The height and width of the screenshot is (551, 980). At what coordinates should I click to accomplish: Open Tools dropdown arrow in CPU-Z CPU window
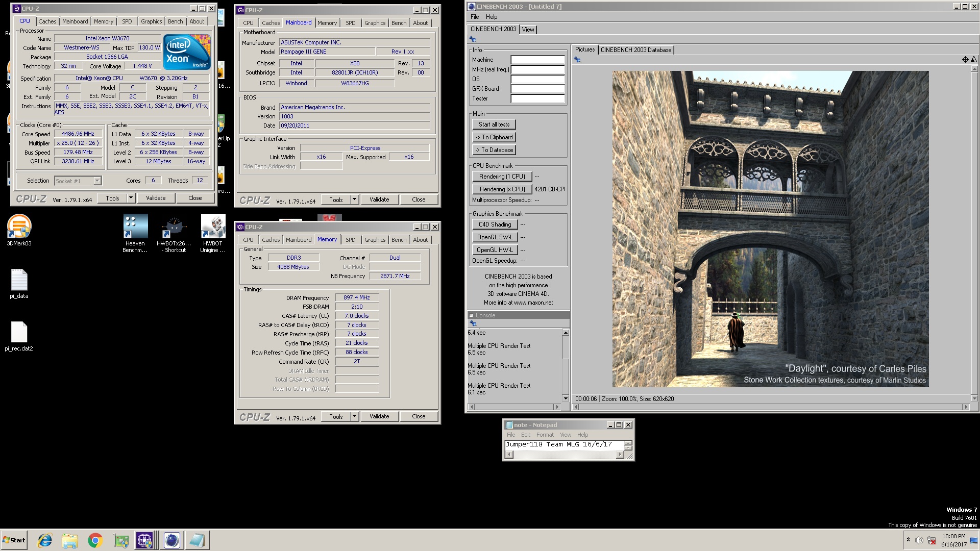pos(131,198)
